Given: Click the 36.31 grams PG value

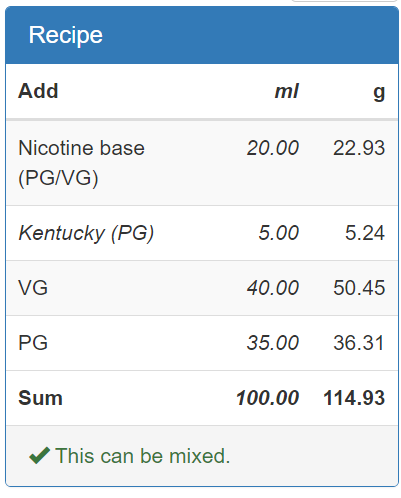Looking at the screenshot, I should click(359, 342).
